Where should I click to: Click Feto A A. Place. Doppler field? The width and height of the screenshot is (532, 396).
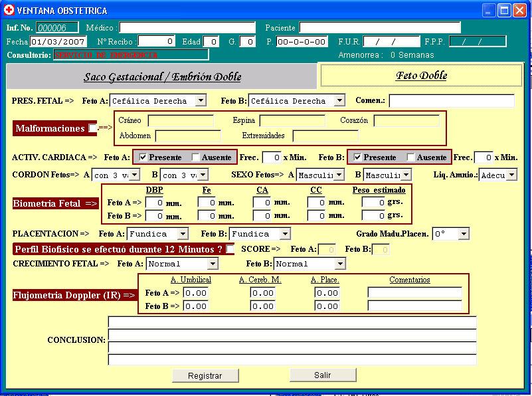pyautogui.click(x=327, y=293)
